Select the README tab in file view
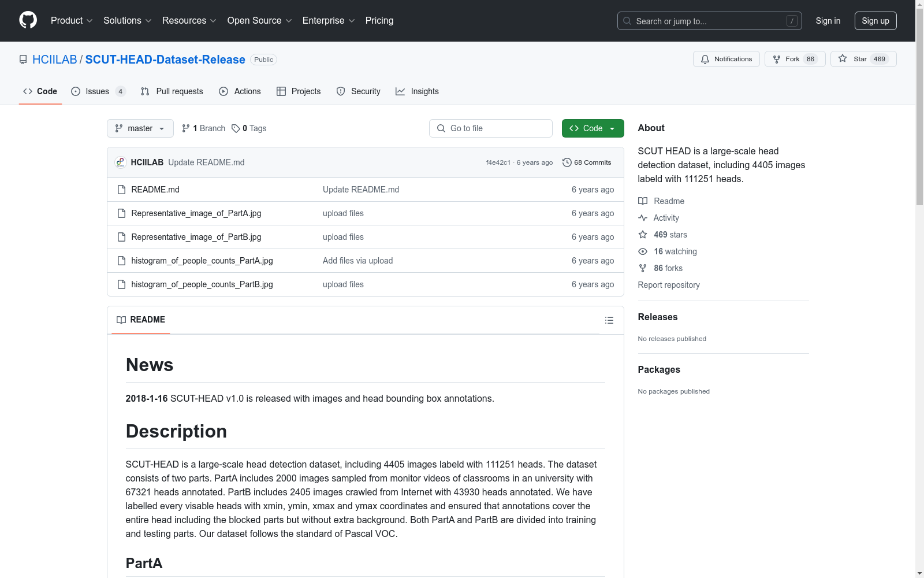Viewport: 924px width, 578px height. [141, 320]
